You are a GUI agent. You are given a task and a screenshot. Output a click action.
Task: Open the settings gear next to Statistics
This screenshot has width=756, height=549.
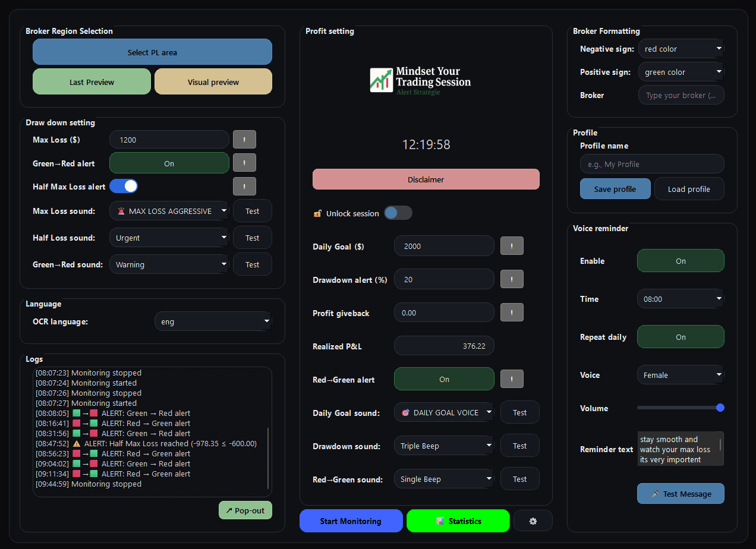click(533, 520)
